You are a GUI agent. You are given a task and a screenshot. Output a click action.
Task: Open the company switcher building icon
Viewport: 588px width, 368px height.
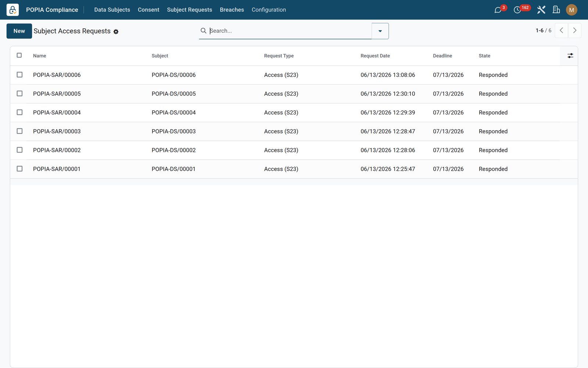click(x=556, y=10)
